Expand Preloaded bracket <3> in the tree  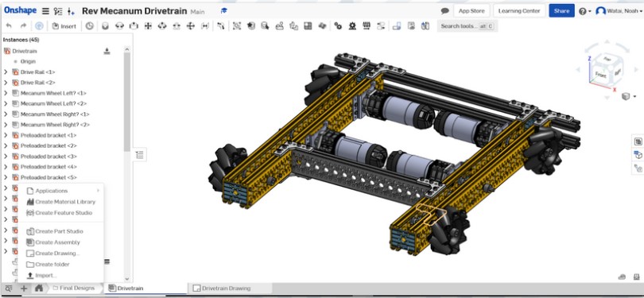coord(6,157)
